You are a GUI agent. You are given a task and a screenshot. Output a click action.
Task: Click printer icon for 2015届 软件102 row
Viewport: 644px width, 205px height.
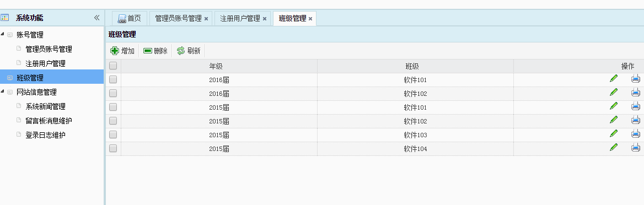tap(635, 120)
